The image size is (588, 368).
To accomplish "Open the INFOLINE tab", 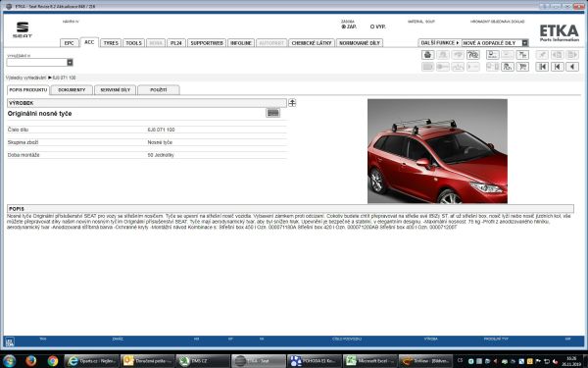I will click(241, 43).
